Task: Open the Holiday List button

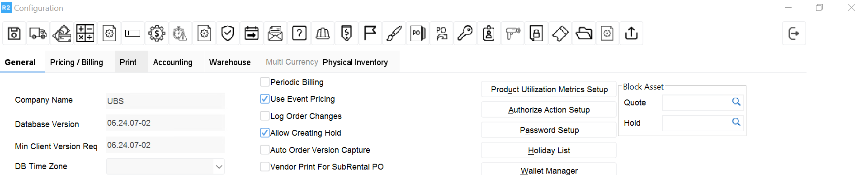Action: tap(549, 151)
